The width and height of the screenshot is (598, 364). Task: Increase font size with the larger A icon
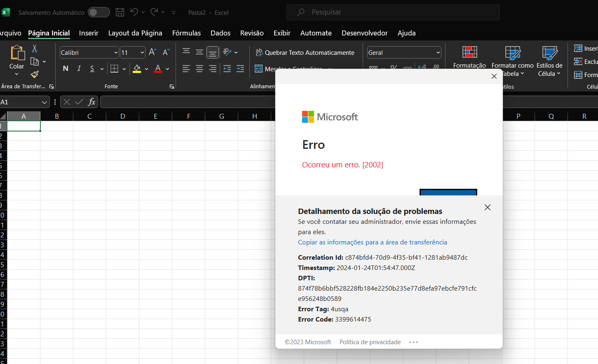[152, 52]
